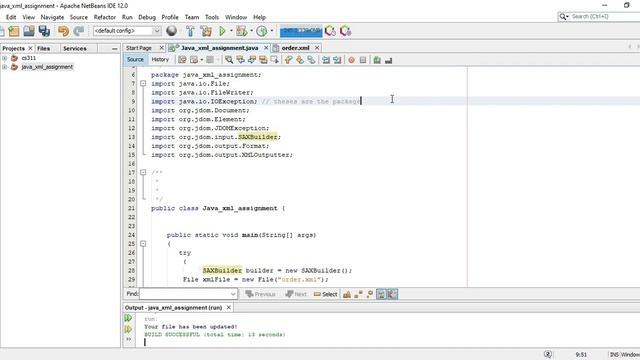Screen dimensions: 640x360
Task: Click the Find Selection magnifier icon in the editor toolbar
Action: click(229, 60)
